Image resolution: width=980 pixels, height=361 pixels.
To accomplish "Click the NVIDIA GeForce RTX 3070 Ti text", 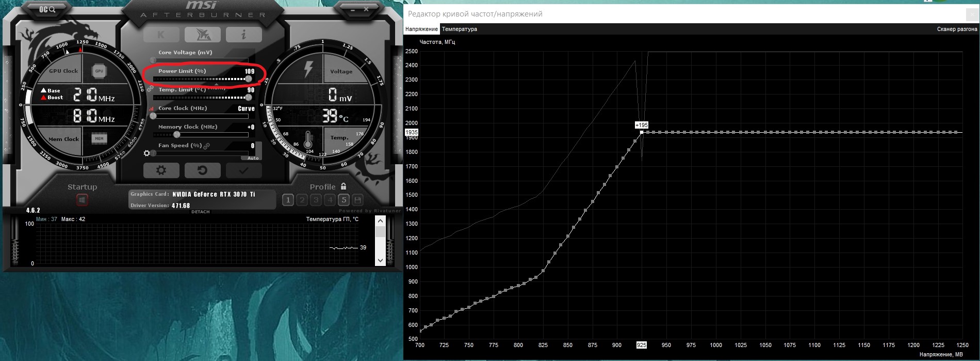I will (214, 194).
